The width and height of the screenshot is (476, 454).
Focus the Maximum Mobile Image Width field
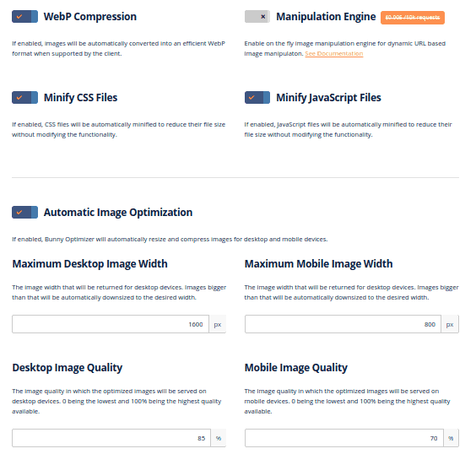[x=343, y=324]
